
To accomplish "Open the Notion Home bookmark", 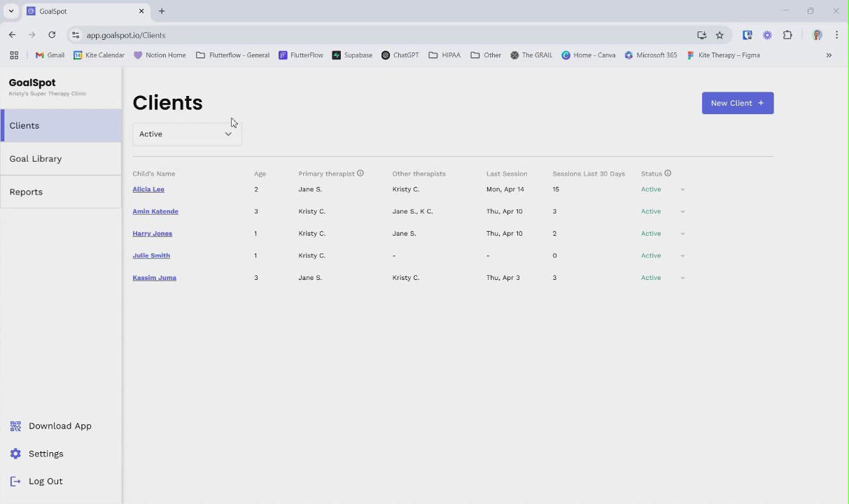I will 160,55.
